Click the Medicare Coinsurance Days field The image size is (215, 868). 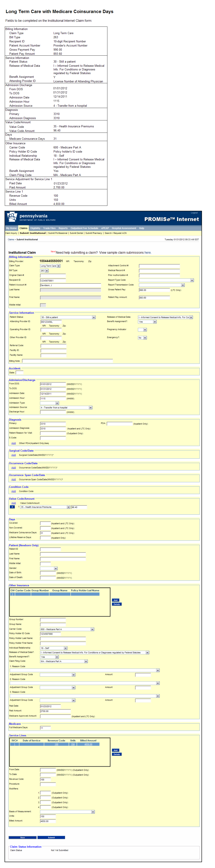pos(45,533)
